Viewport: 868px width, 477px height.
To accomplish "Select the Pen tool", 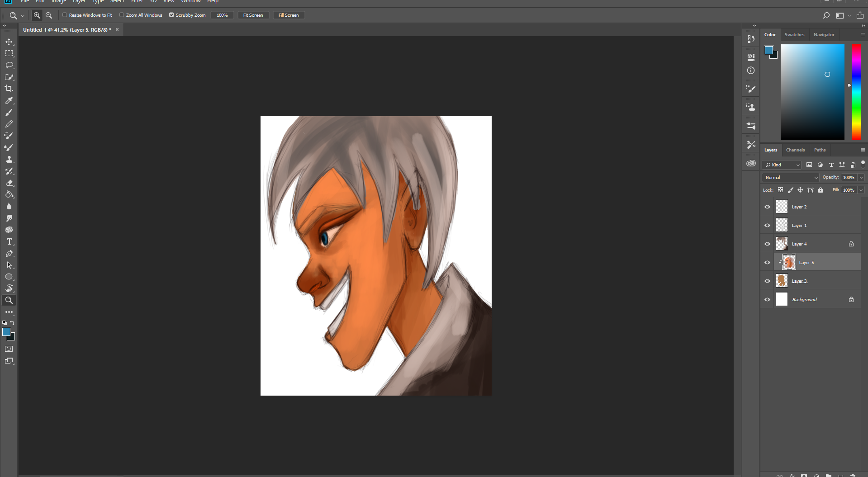I will coord(9,253).
